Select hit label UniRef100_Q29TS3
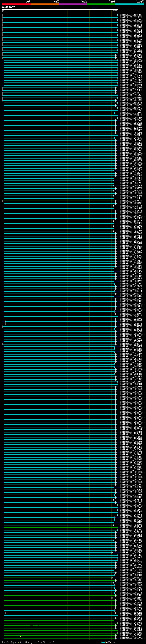Viewport: 146px width, 644px height. [x=131, y=203]
